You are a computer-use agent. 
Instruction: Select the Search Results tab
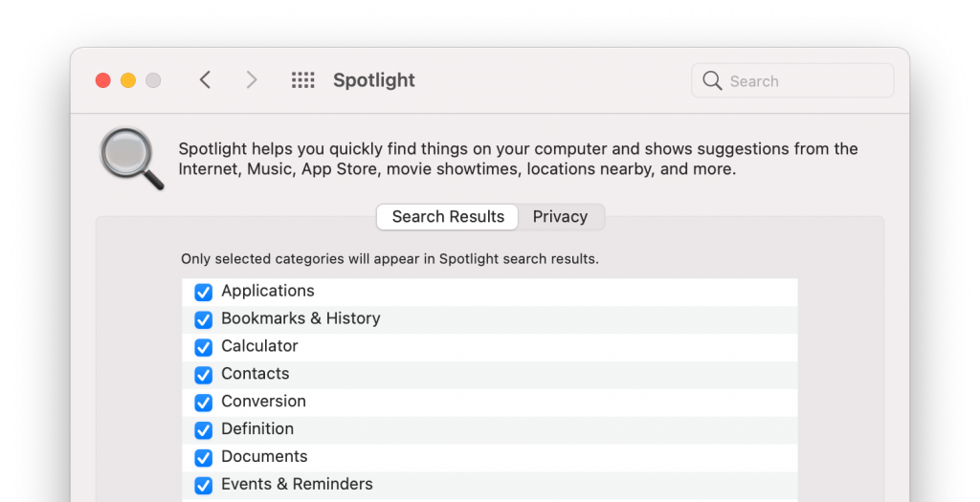448,217
